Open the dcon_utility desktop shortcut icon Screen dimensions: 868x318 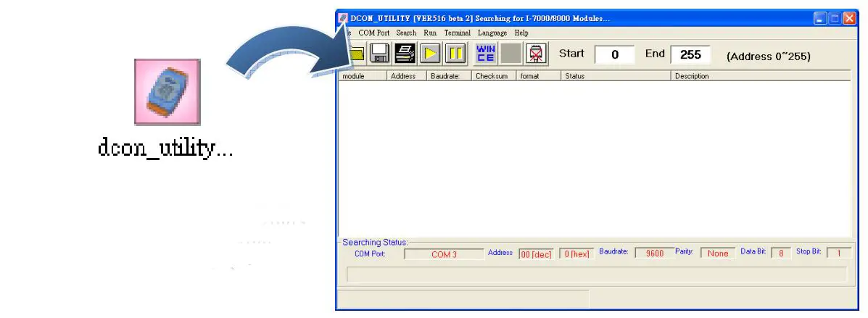click(x=168, y=92)
